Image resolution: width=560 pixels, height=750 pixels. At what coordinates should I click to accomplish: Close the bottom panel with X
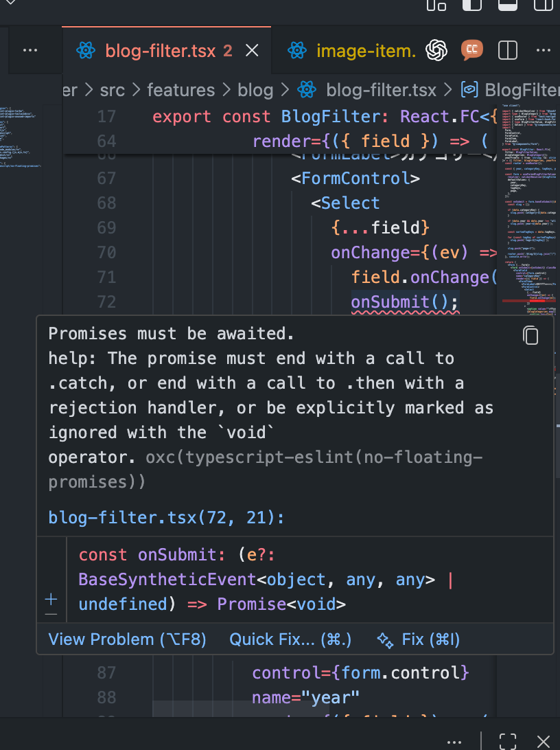point(544,742)
